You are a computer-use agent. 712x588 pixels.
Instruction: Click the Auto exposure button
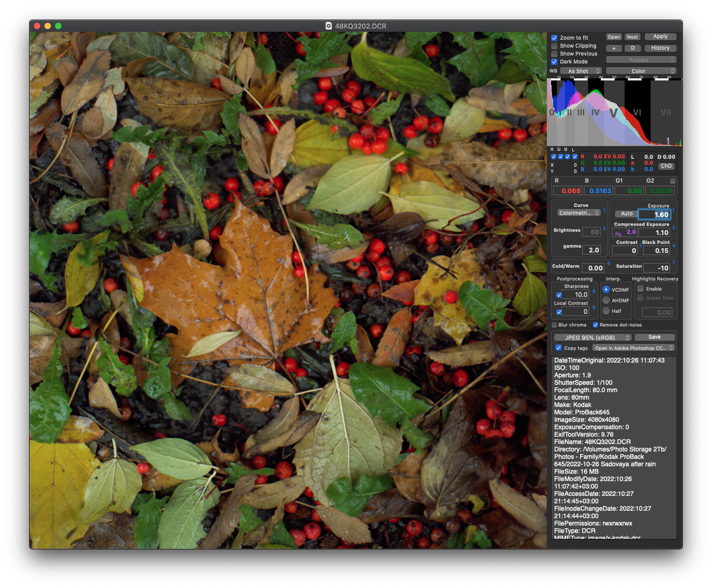click(627, 214)
